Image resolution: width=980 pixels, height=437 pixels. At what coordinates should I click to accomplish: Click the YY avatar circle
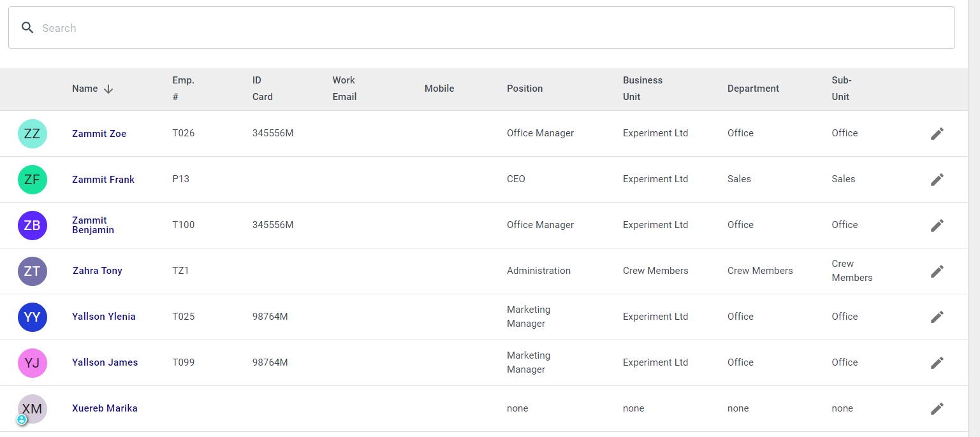click(33, 317)
